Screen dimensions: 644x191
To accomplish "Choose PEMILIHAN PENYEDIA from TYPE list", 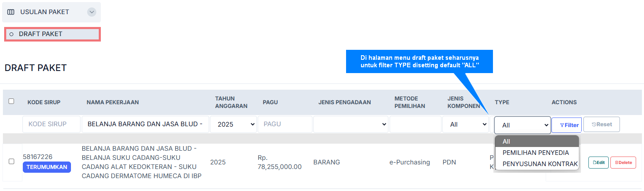I will 535,153.
